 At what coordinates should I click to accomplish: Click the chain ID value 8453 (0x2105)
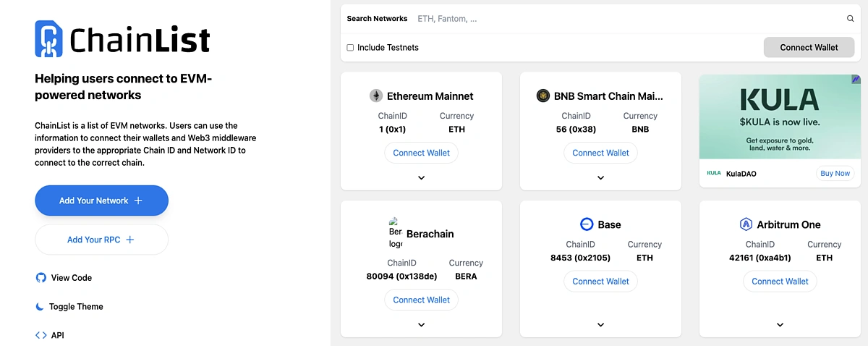pos(581,258)
